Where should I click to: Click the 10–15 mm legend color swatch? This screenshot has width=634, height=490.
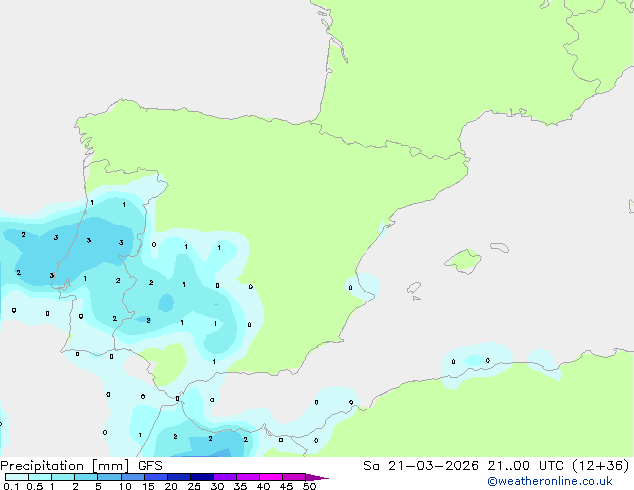[x=132, y=477]
